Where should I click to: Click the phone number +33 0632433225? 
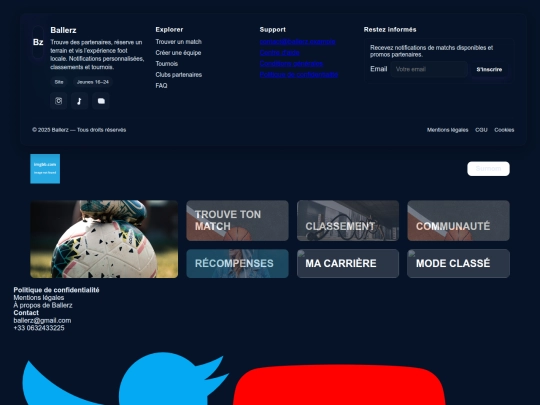tap(39, 328)
